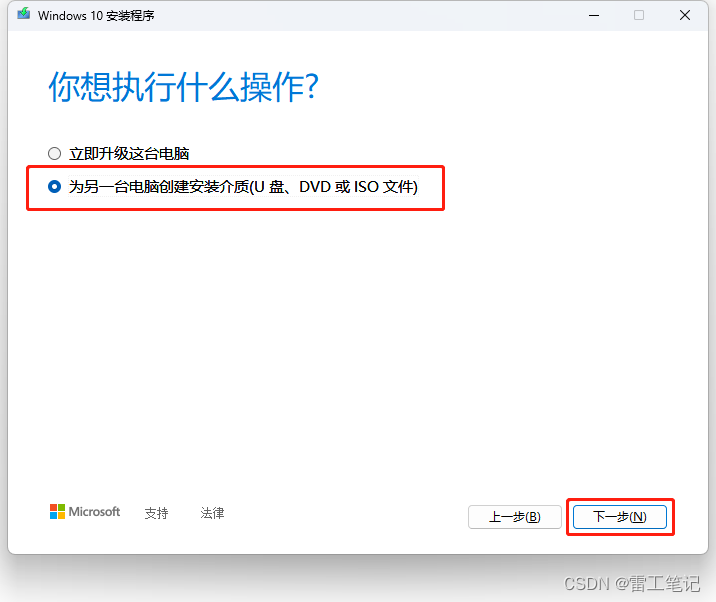Viewport: 716px width, 602px height.
Task: Click the 你想执行什么操作? heading
Action: tap(183, 87)
